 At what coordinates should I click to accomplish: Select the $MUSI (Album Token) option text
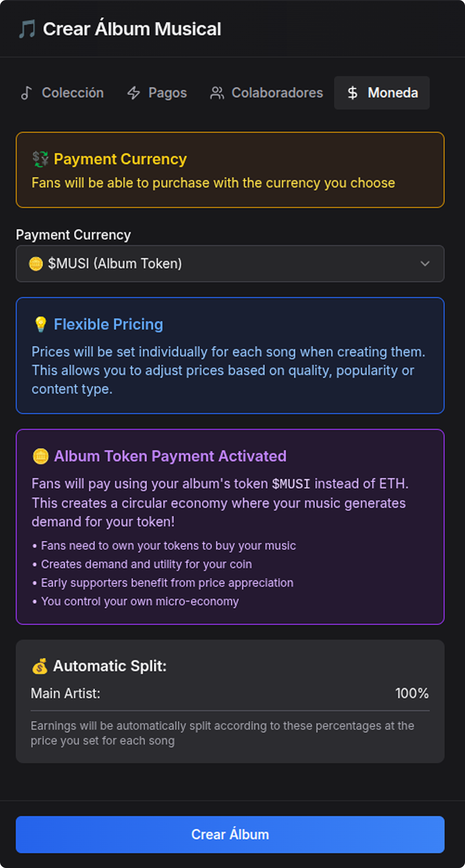pos(114,264)
